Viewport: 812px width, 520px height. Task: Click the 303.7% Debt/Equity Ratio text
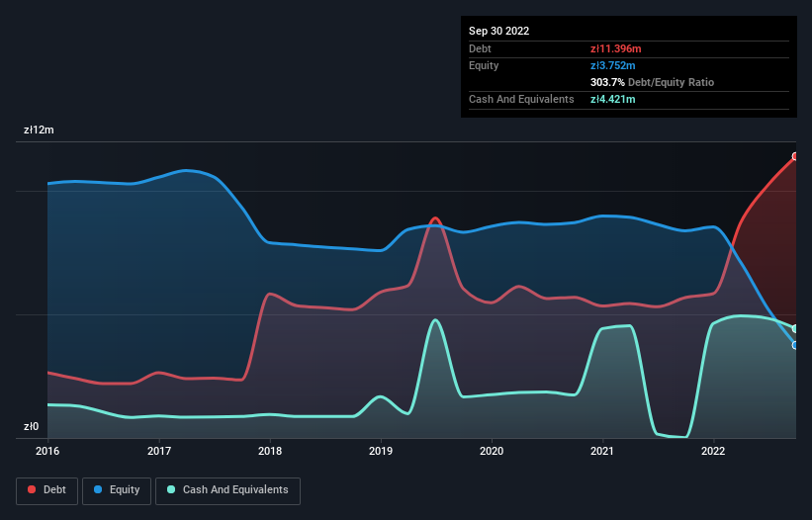tap(652, 82)
